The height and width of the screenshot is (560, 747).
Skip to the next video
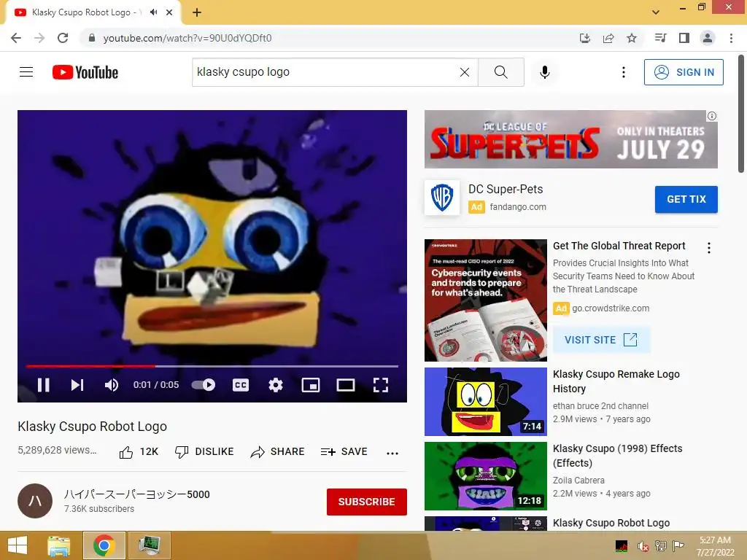click(x=77, y=385)
